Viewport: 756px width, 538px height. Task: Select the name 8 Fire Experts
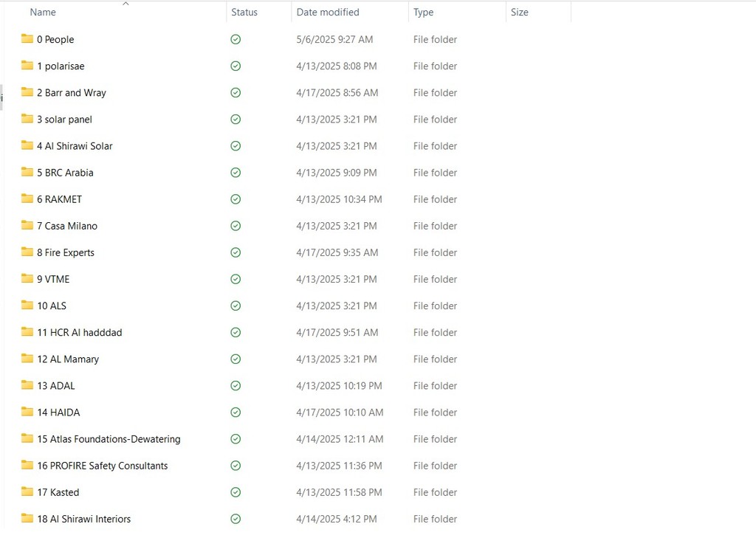click(66, 252)
